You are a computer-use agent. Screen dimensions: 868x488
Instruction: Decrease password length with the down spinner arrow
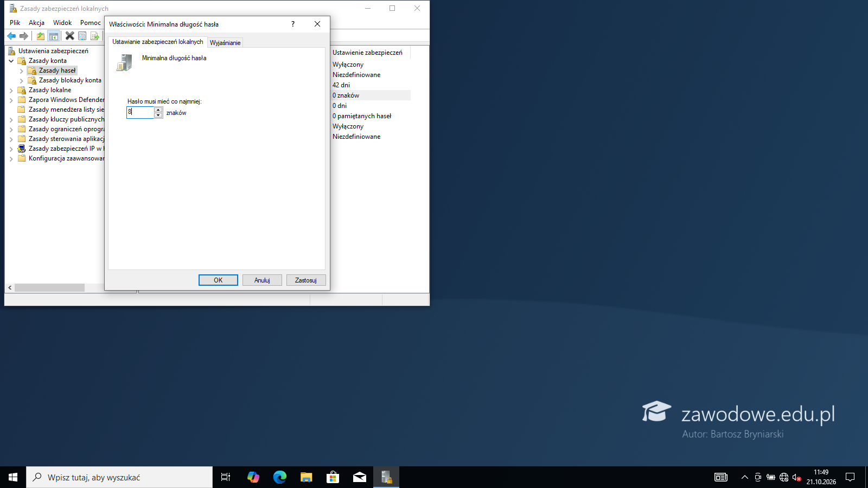tap(158, 115)
